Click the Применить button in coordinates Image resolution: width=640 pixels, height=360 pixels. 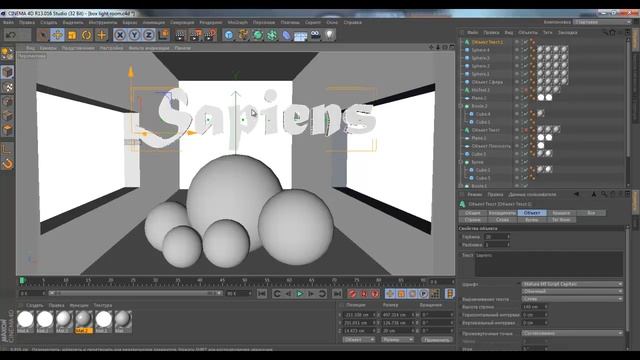[436, 340]
